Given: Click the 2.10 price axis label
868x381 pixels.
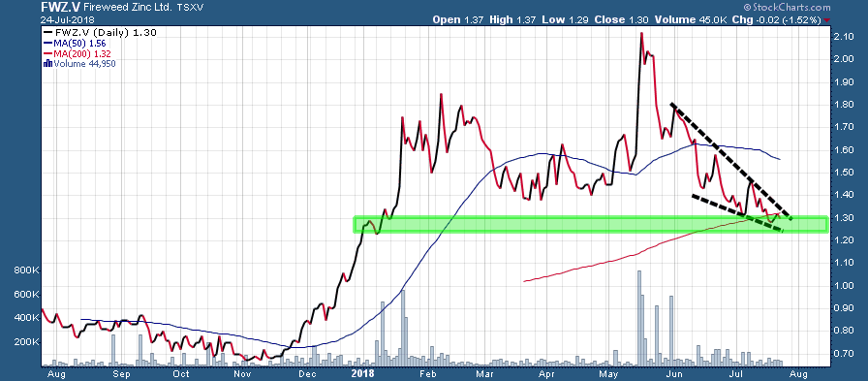Looking at the screenshot, I should point(844,36).
